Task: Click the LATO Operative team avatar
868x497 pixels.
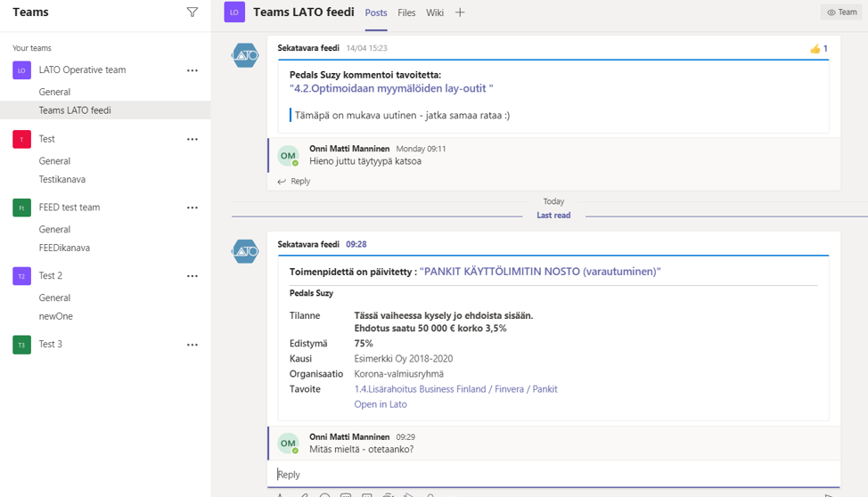Action: click(21, 70)
